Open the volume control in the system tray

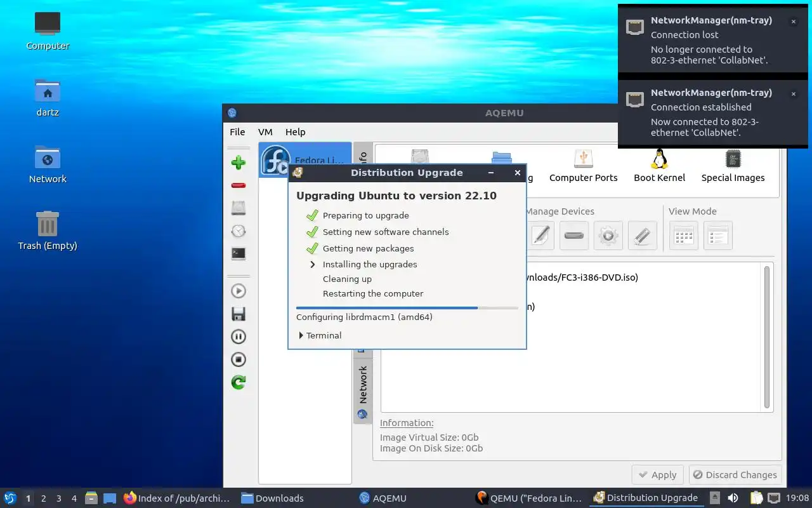(733, 498)
